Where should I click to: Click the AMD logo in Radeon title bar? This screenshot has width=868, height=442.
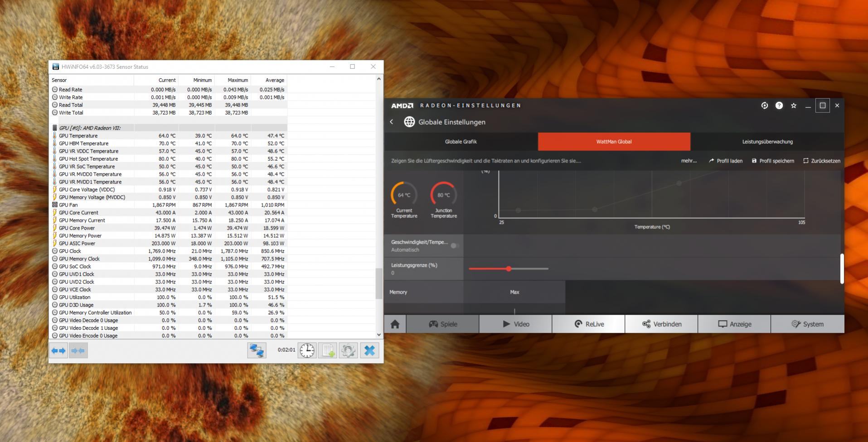(x=402, y=106)
